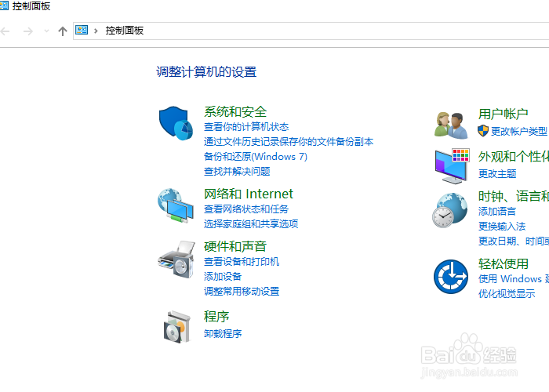Viewport: 549px width, 392px height.
Task: Click the Control Panel icon in address bar
Action: [82, 30]
